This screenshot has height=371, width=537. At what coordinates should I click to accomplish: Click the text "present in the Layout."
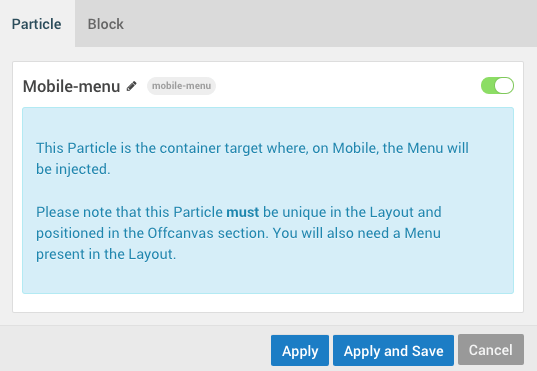pyautogui.click(x=106, y=254)
